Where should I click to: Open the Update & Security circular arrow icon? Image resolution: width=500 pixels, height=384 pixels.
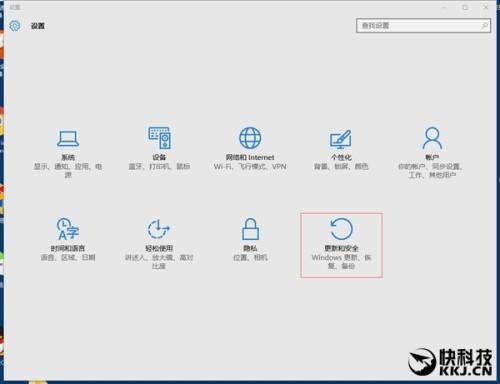point(341,229)
